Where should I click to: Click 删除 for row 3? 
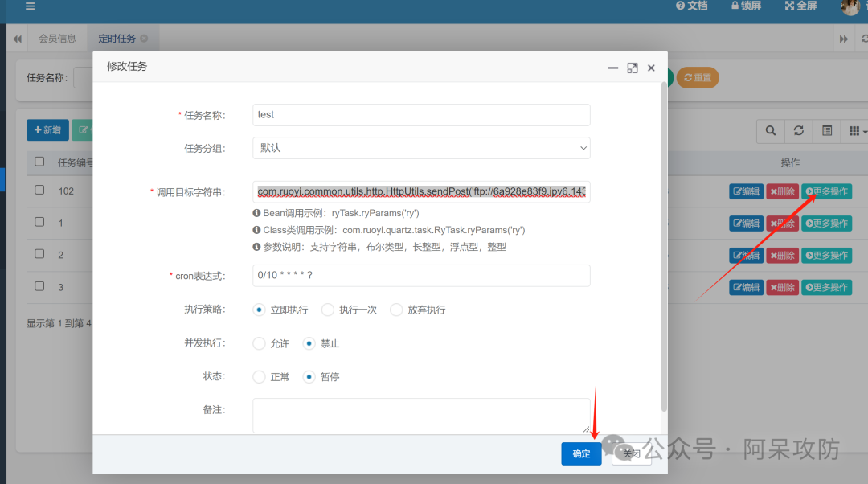(x=782, y=287)
